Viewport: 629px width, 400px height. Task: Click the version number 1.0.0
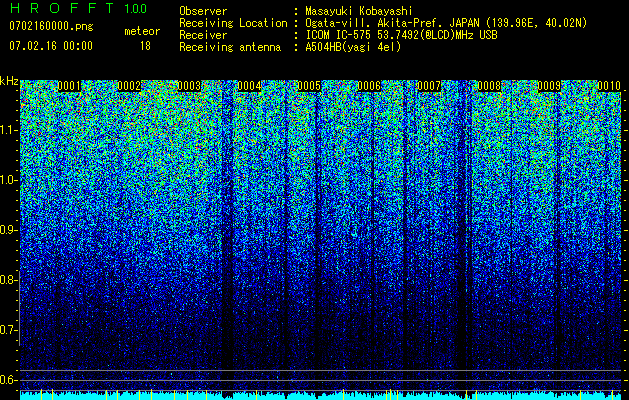tap(136, 8)
